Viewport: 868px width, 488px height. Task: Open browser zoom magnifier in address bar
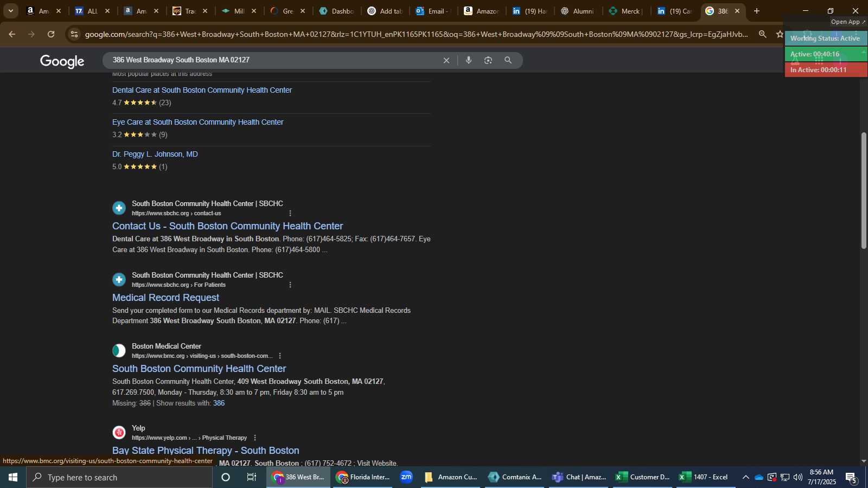pos(762,34)
